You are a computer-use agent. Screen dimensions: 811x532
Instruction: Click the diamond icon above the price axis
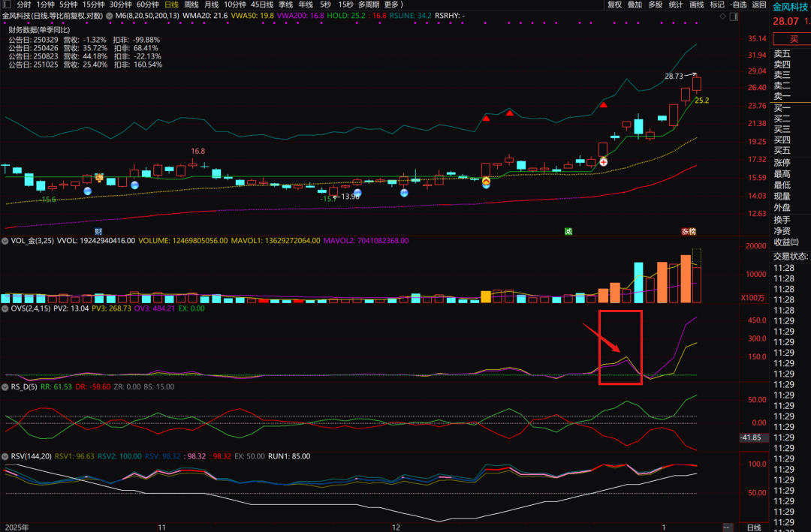[722, 17]
